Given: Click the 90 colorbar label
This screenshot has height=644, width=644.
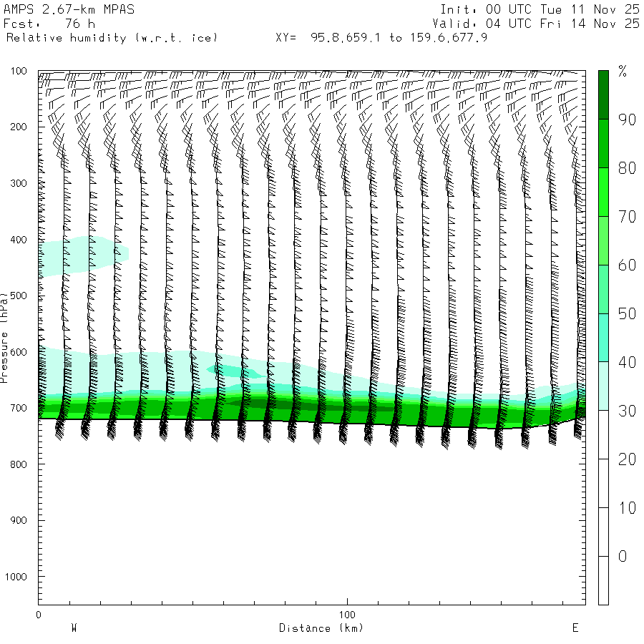Looking at the screenshot, I should pyautogui.click(x=627, y=119).
